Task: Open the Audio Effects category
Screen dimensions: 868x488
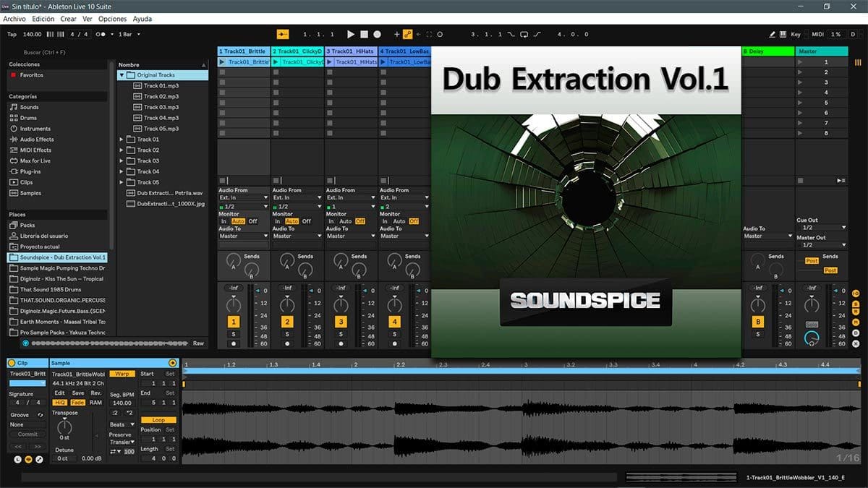Action: point(31,140)
